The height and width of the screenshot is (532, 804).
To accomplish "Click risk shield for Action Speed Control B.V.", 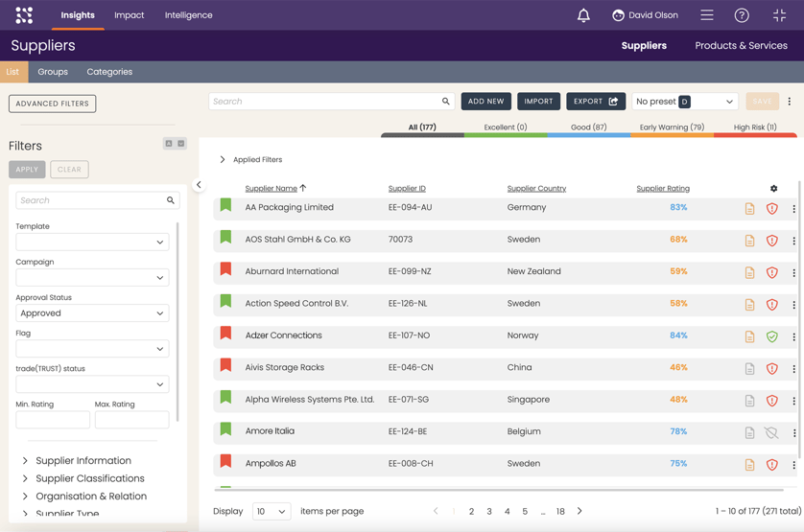I will pyautogui.click(x=771, y=305).
